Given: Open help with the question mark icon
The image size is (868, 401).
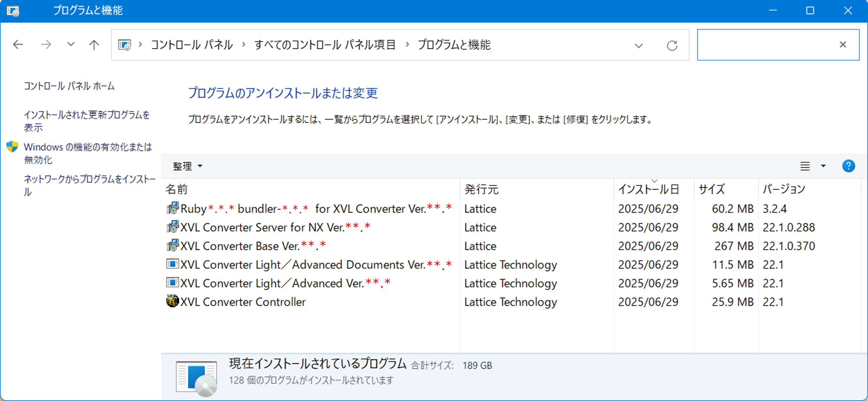Looking at the screenshot, I should [848, 166].
